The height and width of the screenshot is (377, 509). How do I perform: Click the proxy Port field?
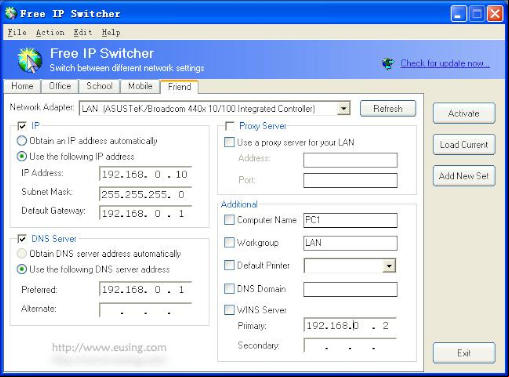(x=350, y=180)
